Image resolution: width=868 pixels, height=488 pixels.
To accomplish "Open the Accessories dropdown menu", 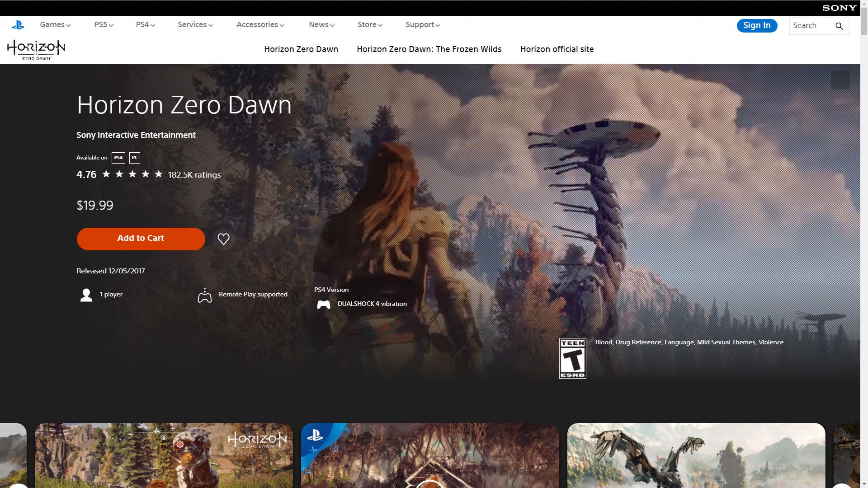I will [260, 25].
